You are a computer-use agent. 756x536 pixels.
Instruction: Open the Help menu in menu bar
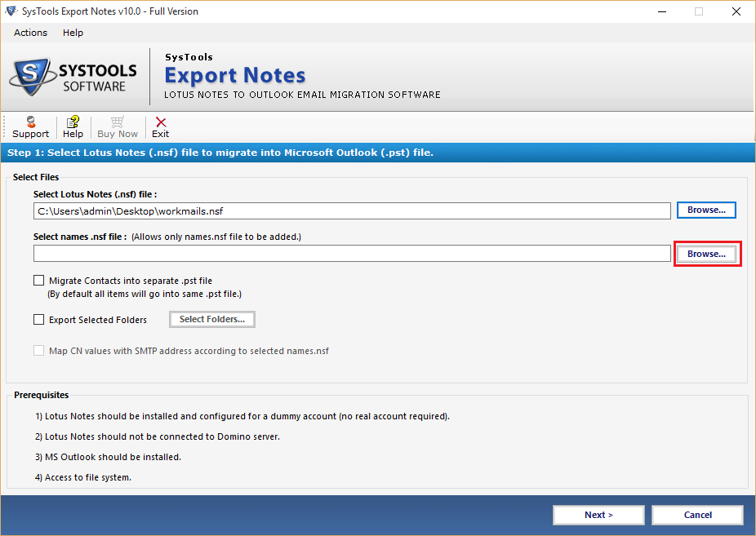coord(73,33)
